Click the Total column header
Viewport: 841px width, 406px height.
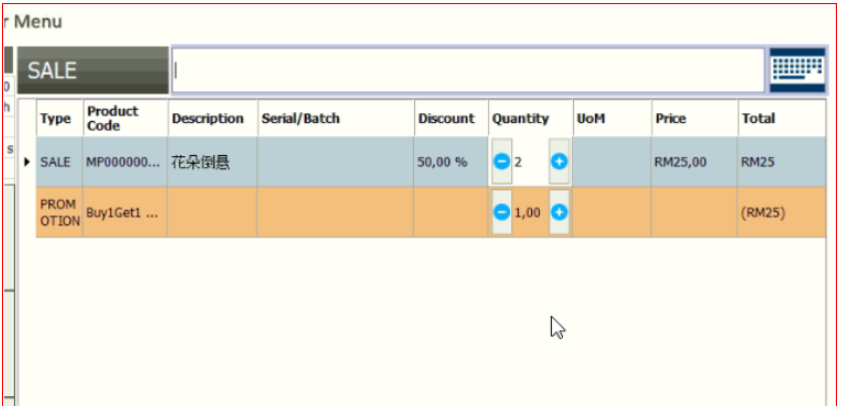point(781,118)
